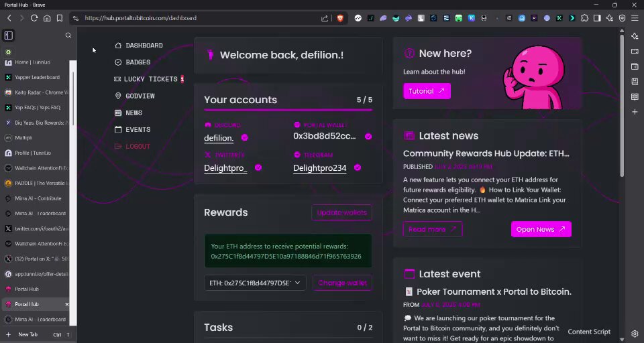
Task: Switch to the twitter.com/i/oauth2 tab
Action: click(36, 228)
